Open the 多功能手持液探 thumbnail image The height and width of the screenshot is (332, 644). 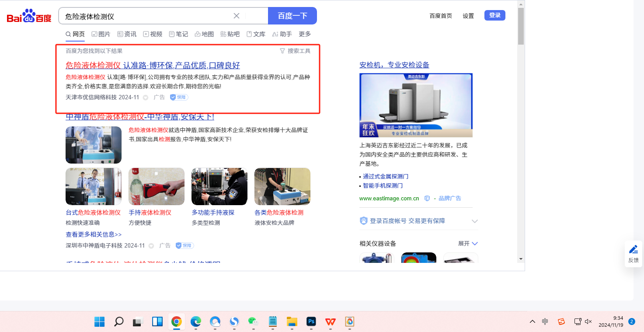[219, 186]
